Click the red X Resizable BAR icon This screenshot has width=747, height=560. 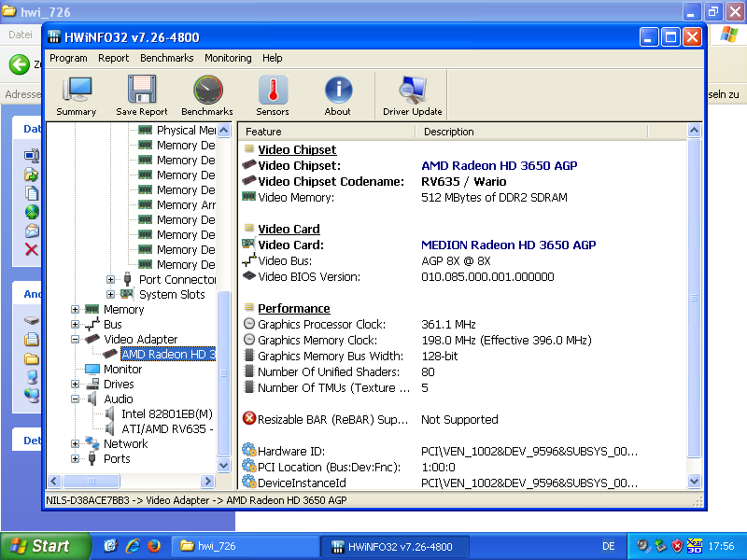pos(249,418)
